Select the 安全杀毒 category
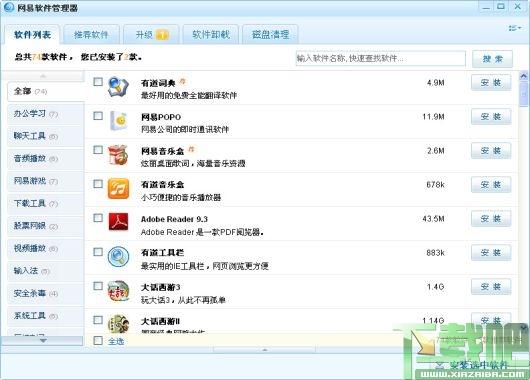The width and height of the screenshot is (530, 380). 45,293
